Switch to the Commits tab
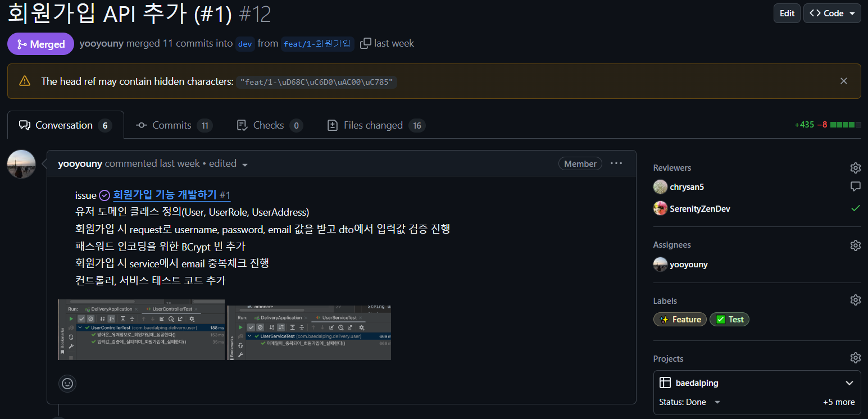868x419 pixels. [x=174, y=125]
